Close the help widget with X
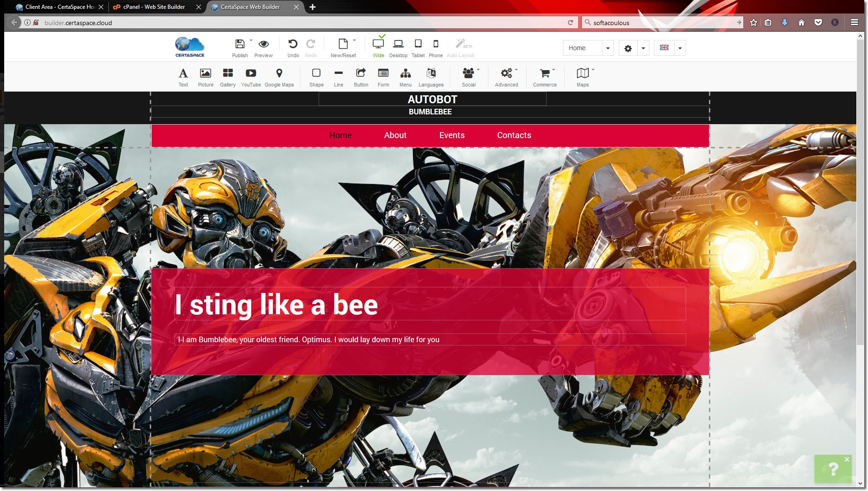 pos(847,459)
